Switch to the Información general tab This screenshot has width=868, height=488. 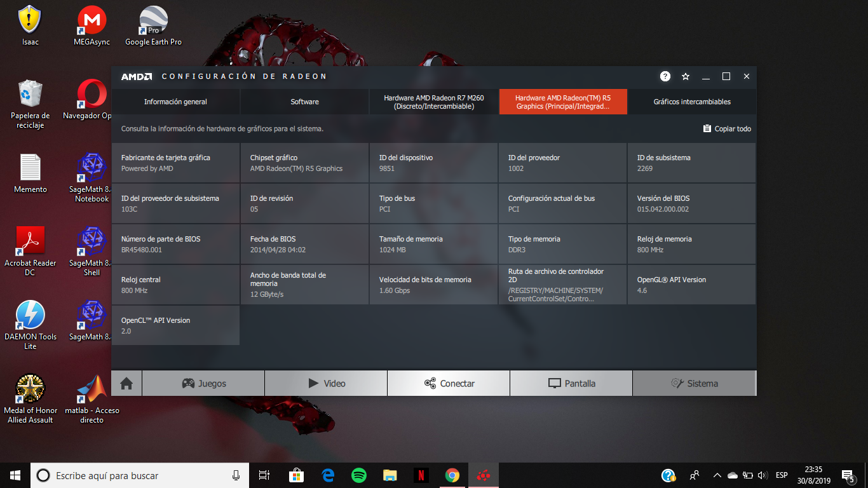coord(175,102)
